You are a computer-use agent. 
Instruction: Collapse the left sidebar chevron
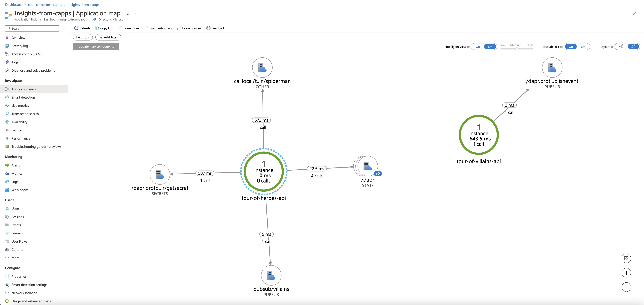click(64, 28)
